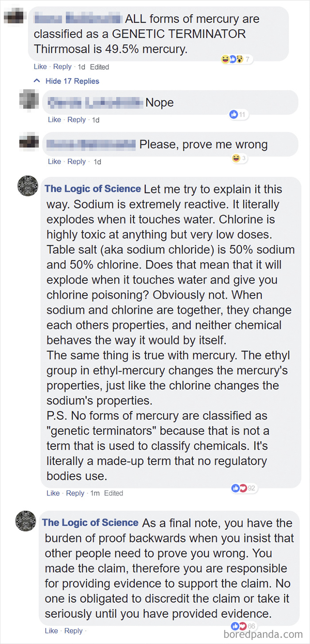Select Reply under the final burden-of-proof comment

74,631
